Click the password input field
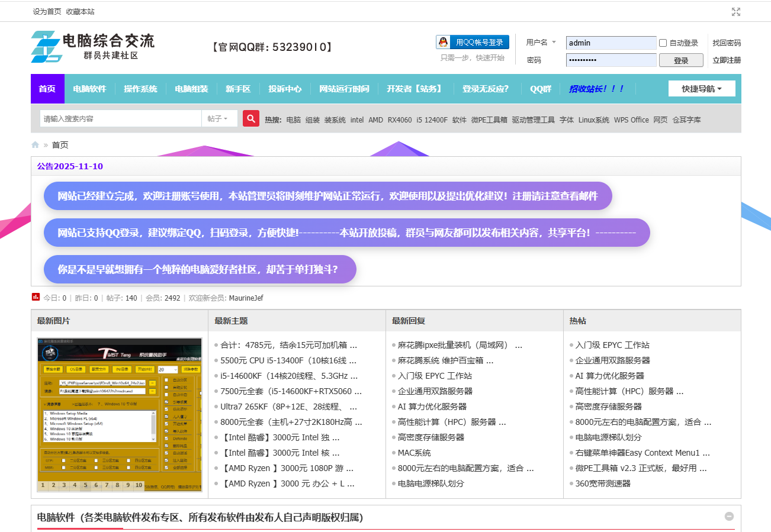 (611, 60)
